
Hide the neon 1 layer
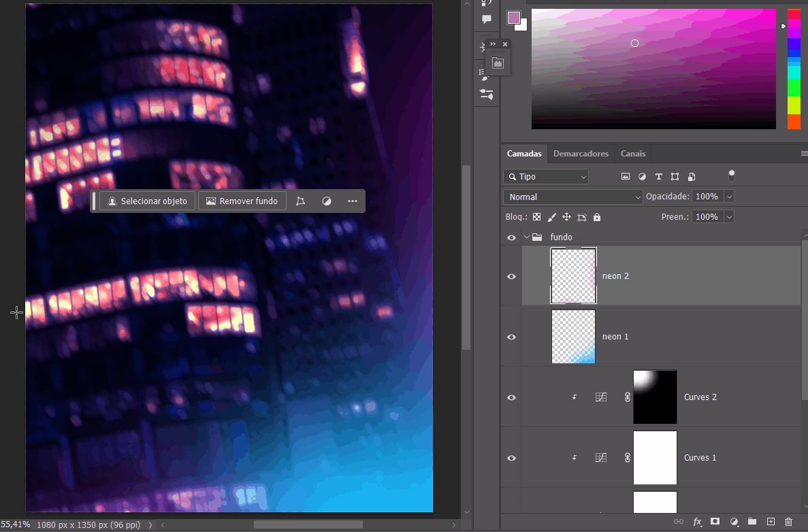point(511,337)
